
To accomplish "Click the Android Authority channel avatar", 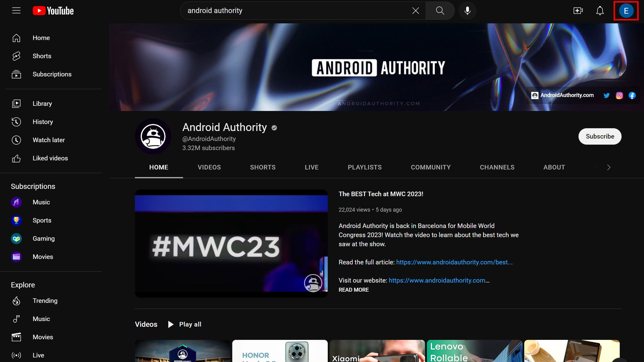I will click(153, 137).
